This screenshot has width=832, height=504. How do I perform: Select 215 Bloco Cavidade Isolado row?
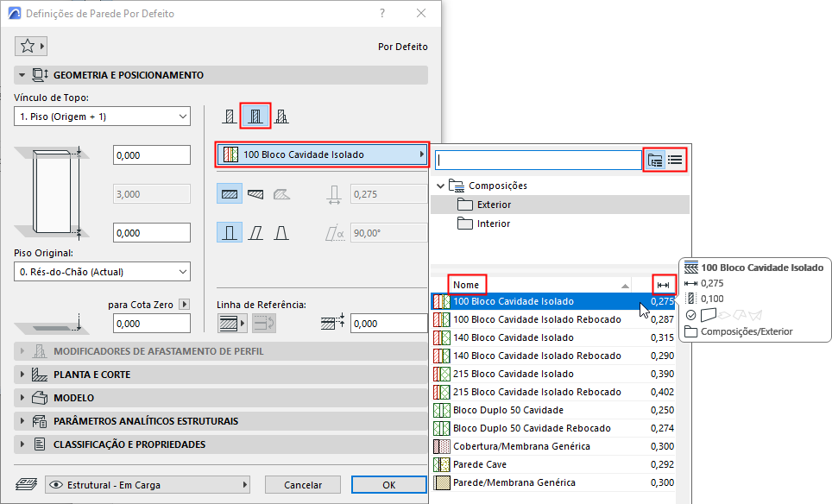[553, 374]
